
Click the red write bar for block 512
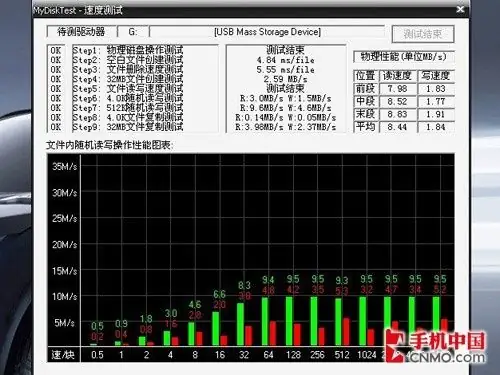click(x=346, y=332)
